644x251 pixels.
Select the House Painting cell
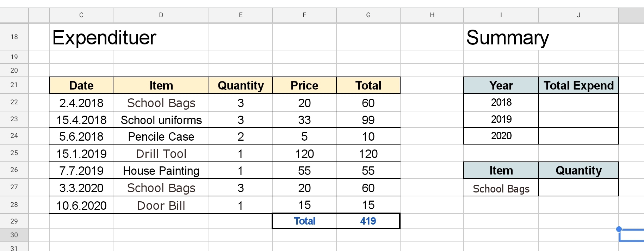pyautogui.click(x=161, y=171)
